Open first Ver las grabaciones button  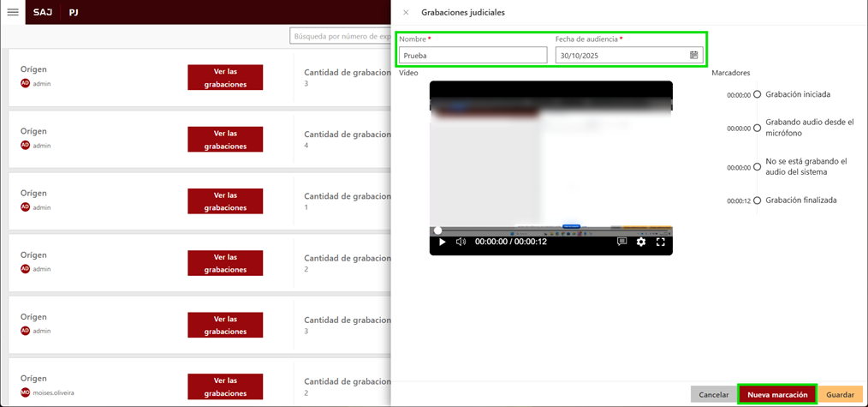click(225, 77)
